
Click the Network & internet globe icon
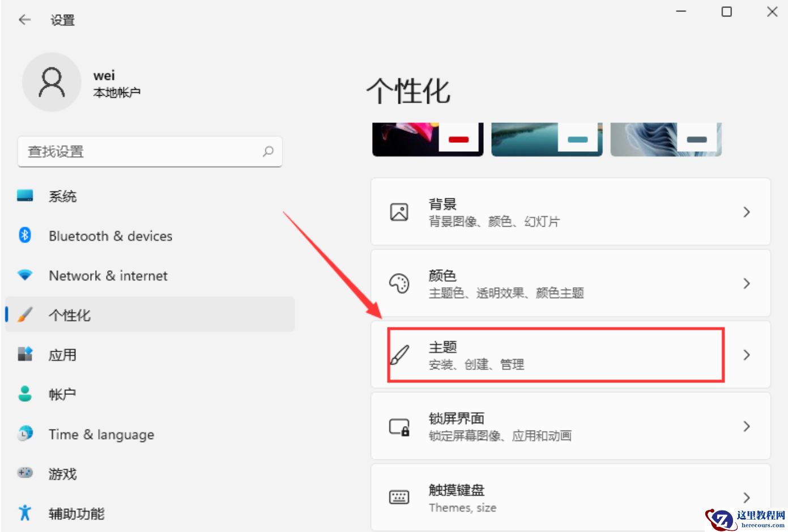pyautogui.click(x=25, y=275)
